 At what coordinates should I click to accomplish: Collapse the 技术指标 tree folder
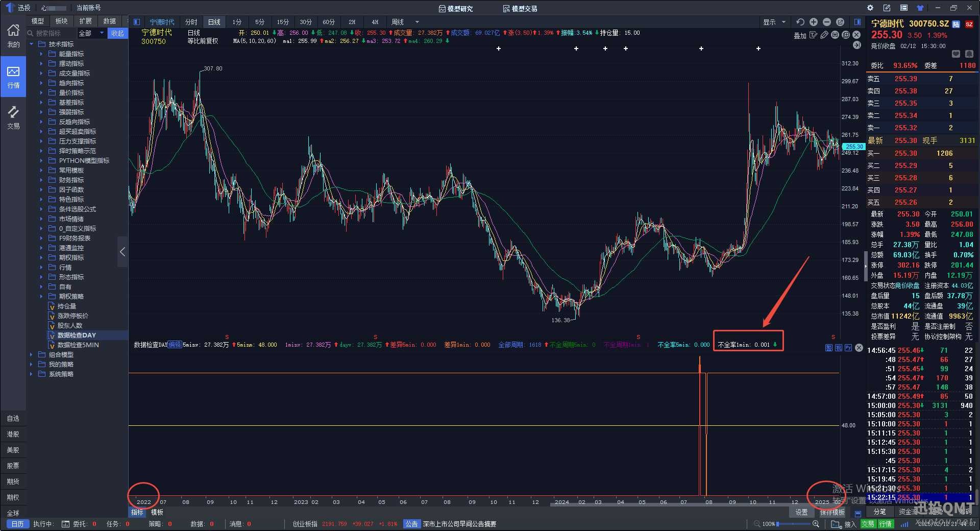click(32, 44)
